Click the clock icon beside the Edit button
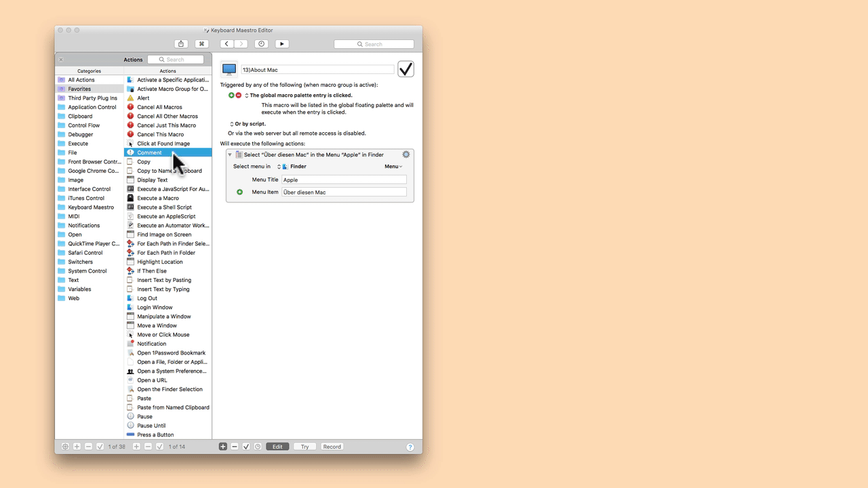Image resolution: width=868 pixels, height=488 pixels. 257,447
